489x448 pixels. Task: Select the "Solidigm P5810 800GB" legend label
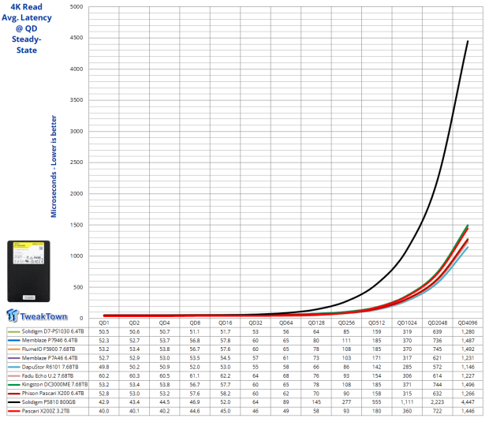[x=49, y=402]
